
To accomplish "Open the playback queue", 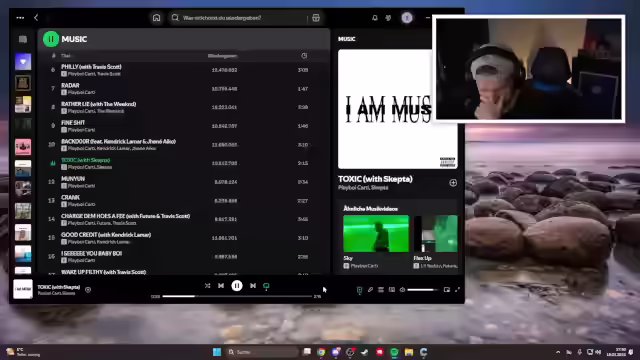I will click(381, 290).
